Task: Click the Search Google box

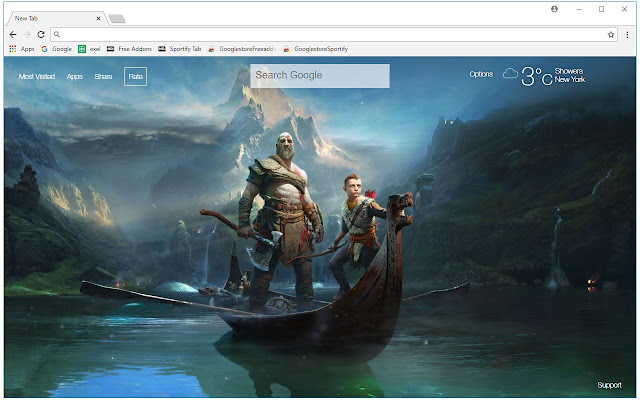Action: point(320,76)
